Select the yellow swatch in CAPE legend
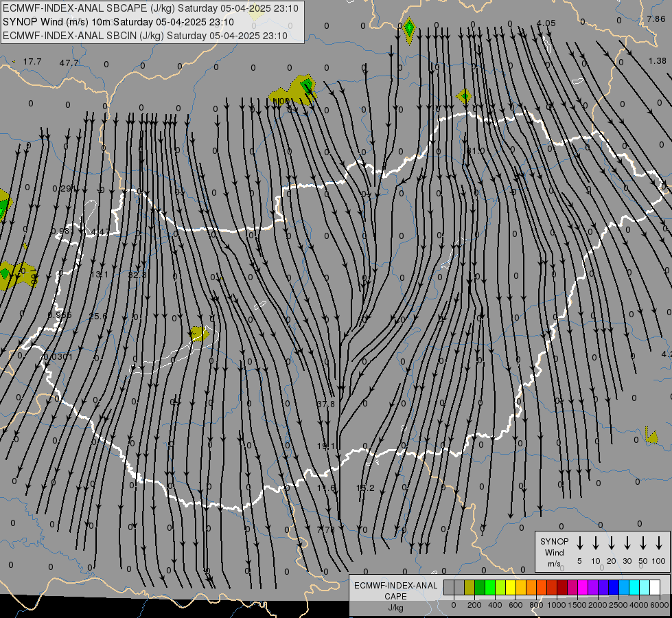The height and width of the screenshot is (618, 672). (x=511, y=588)
